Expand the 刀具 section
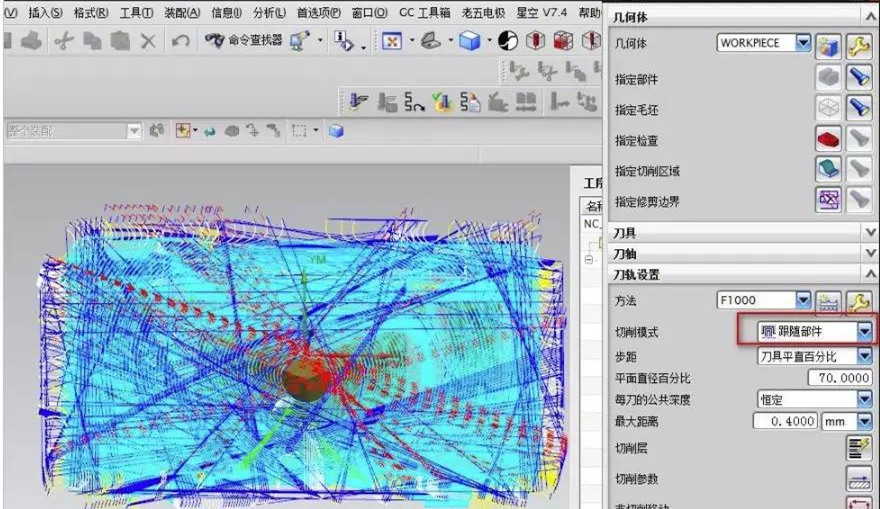Viewport: 880px width, 509px height. [869, 232]
